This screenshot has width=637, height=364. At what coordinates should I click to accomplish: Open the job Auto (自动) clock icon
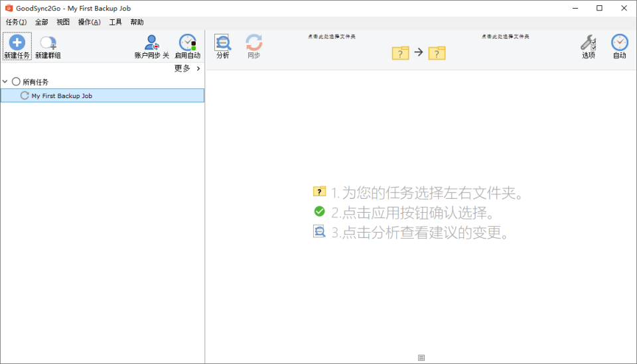[620, 42]
